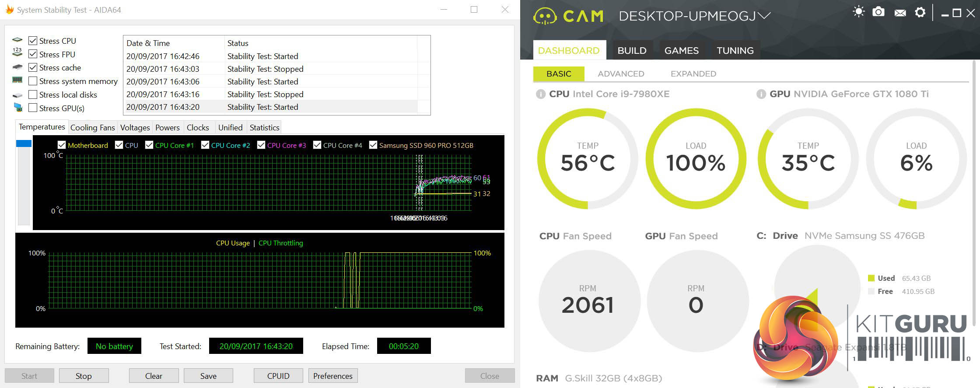Open CPUID via its button
980x388 pixels.
[x=278, y=376]
